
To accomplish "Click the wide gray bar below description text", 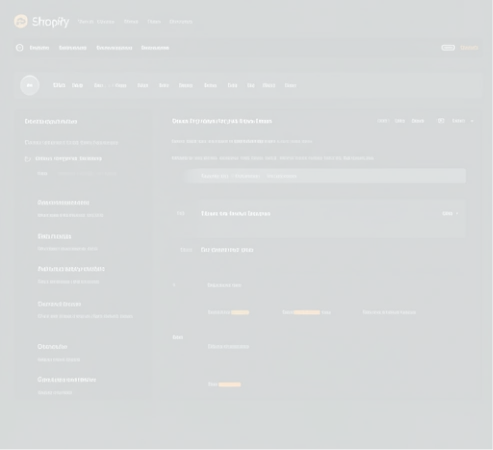I will click(x=325, y=176).
